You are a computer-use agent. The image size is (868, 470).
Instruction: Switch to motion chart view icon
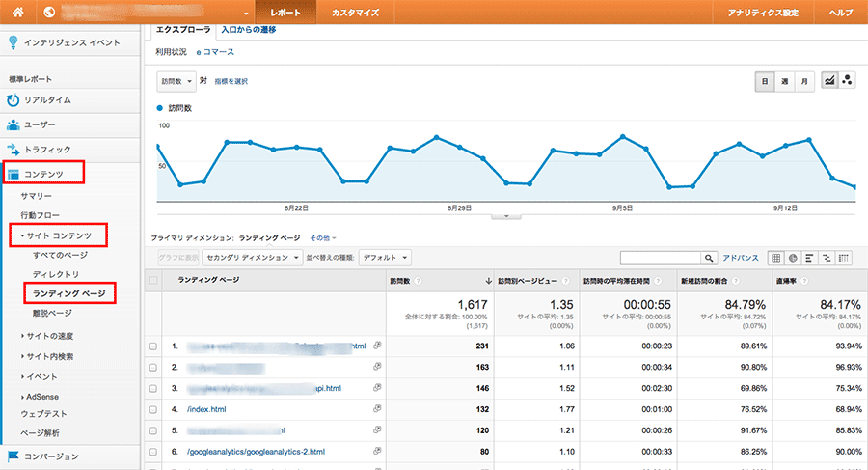847,81
